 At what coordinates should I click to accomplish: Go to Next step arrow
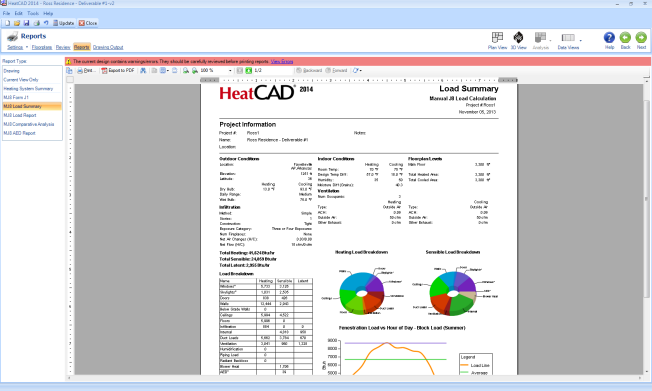(x=641, y=41)
